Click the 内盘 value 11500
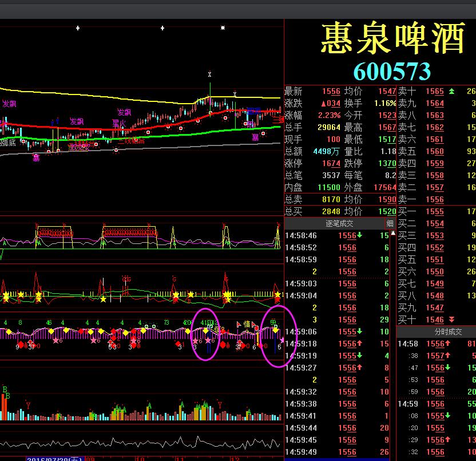 pos(329,187)
